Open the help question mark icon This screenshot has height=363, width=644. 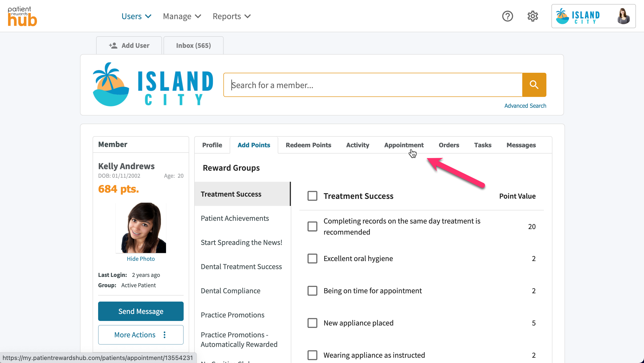pos(507,16)
